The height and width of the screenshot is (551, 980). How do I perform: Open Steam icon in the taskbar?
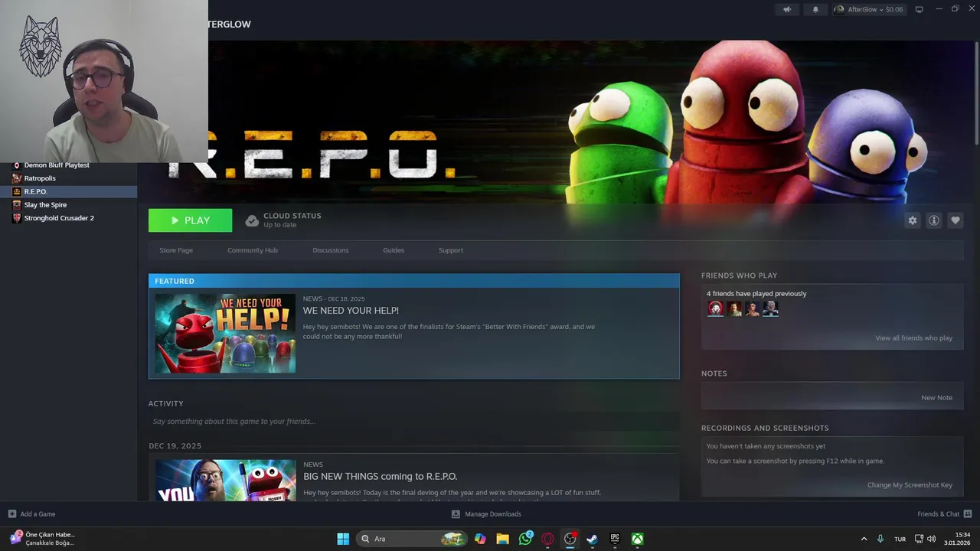pos(592,539)
